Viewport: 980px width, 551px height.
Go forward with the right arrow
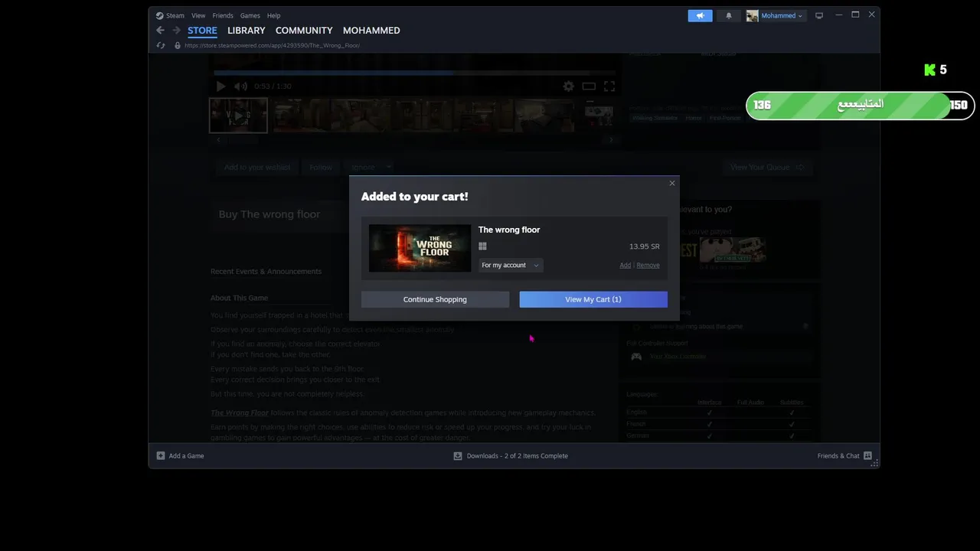coord(176,31)
